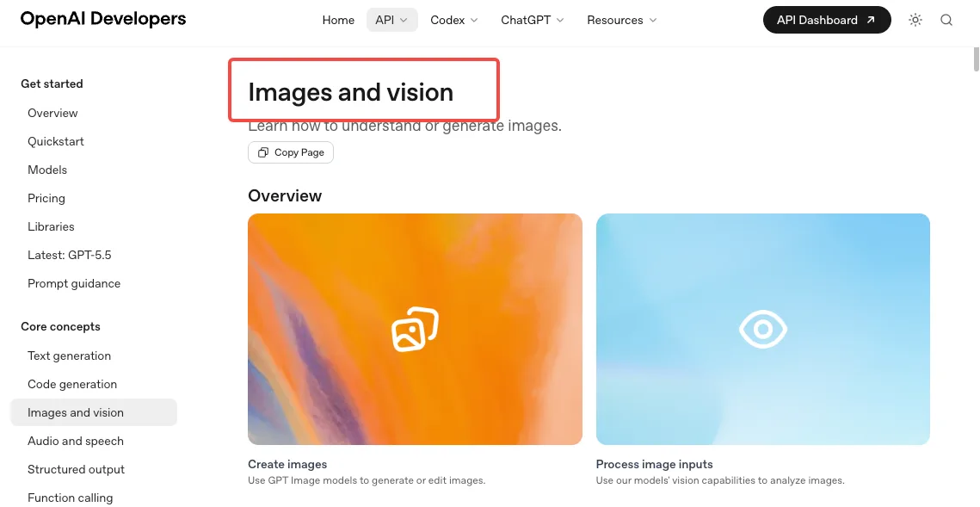This screenshot has height=507, width=980.
Task: Expand the Codex dropdown menu
Action: (x=454, y=20)
